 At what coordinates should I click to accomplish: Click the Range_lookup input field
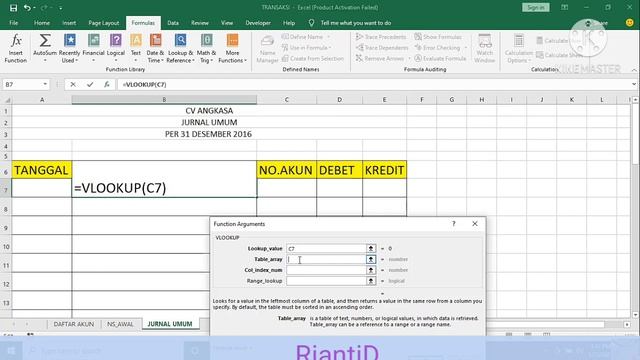point(326,281)
